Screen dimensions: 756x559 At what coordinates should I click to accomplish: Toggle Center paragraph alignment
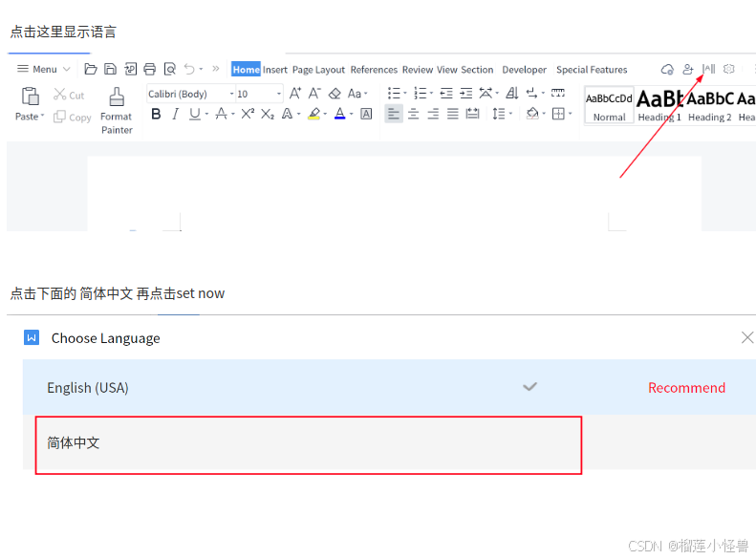coord(413,115)
